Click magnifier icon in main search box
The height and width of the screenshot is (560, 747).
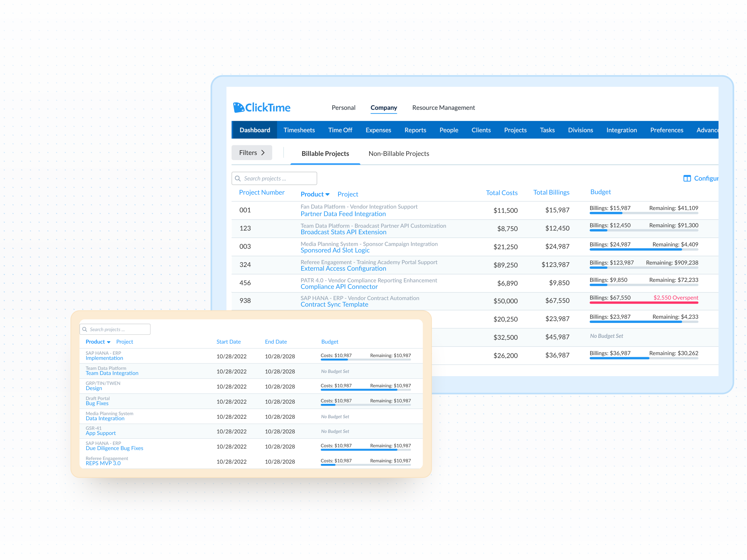tap(238, 178)
